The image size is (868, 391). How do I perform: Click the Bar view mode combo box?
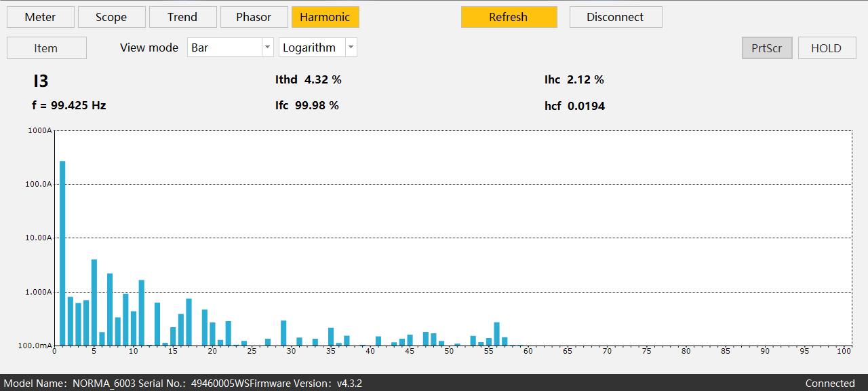pyautogui.click(x=231, y=48)
